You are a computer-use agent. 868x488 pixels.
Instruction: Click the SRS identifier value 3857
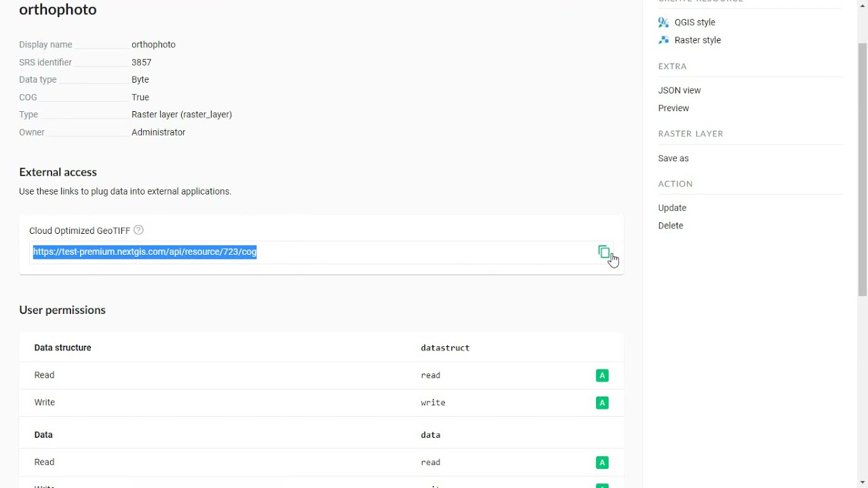tap(141, 62)
